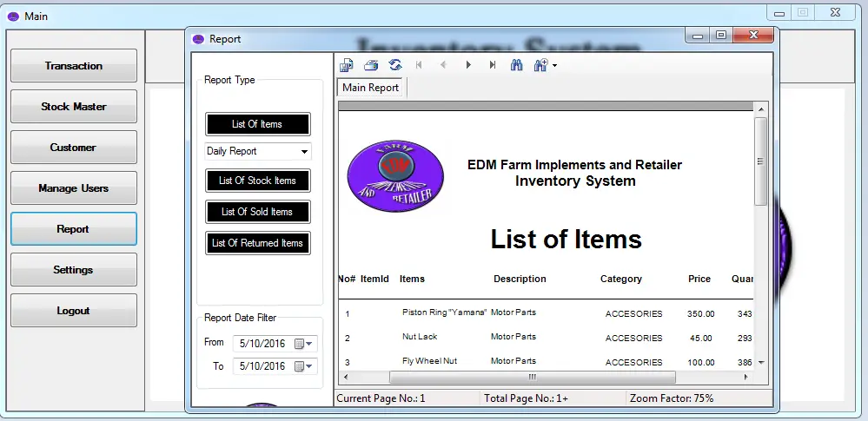Click the Price column header
This screenshot has height=421, width=868.
point(699,279)
